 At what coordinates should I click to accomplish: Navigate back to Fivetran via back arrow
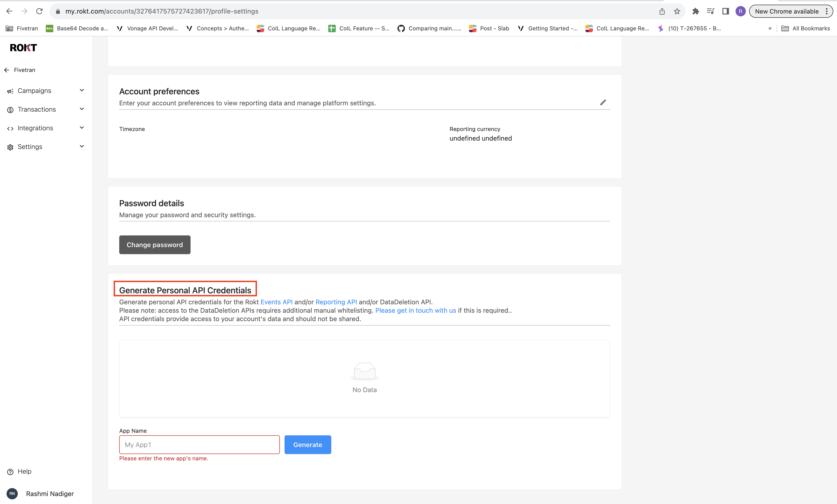[x=7, y=70]
